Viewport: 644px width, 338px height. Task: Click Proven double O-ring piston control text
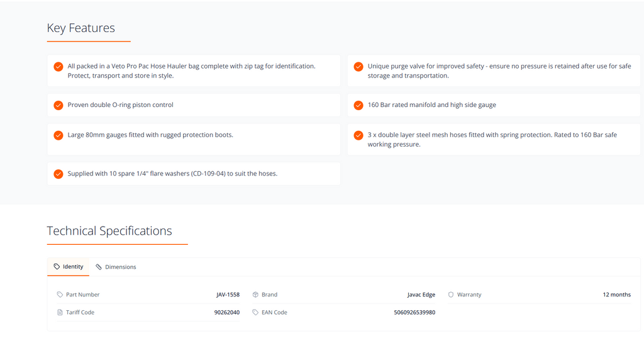tap(120, 105)
